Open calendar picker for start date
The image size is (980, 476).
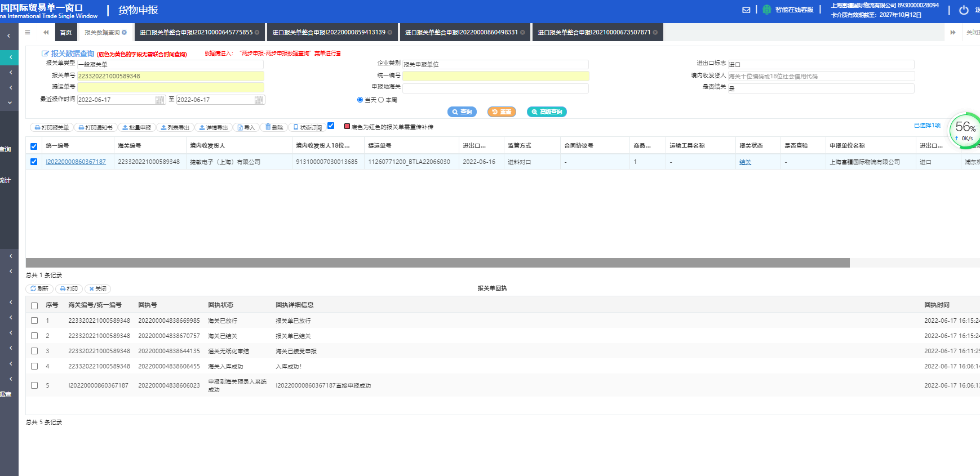tap(159, 100)
